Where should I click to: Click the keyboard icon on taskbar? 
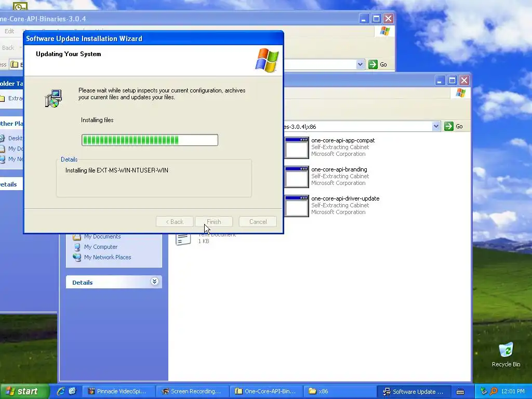460,392
